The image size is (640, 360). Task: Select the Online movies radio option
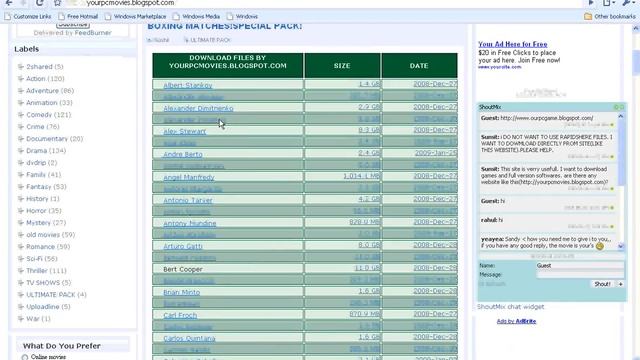pyautogui.click(x=24, y=357)
